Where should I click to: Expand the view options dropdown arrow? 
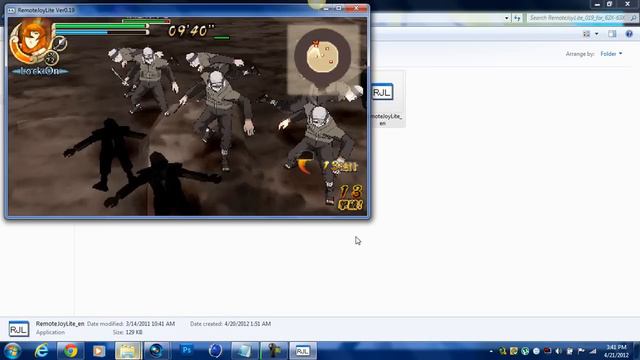(597, 34)
